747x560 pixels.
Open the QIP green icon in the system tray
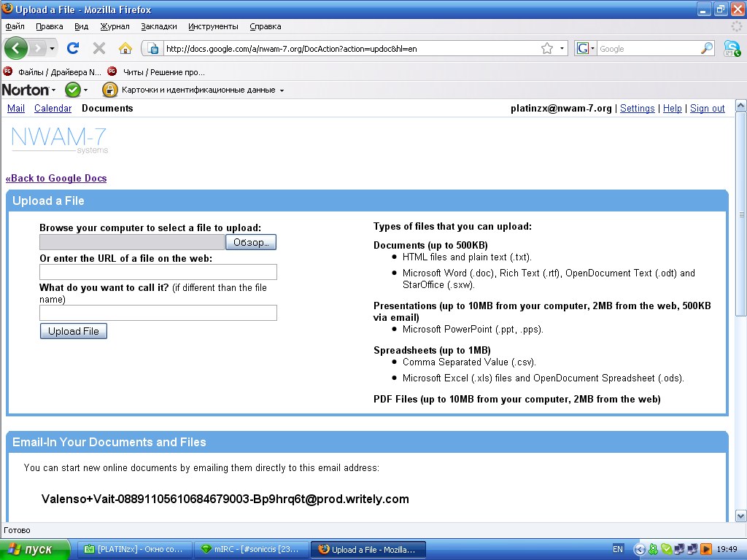click(x=653, y=549)
